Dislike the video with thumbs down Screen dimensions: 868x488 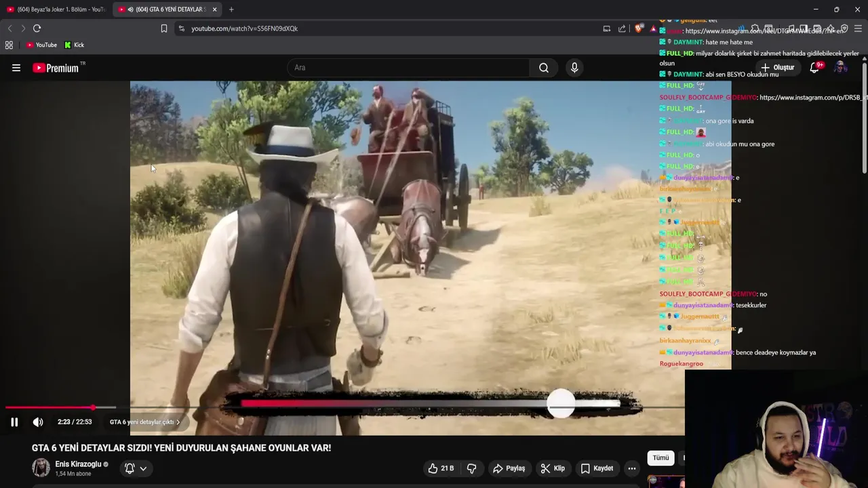click(x=472, y=468)
